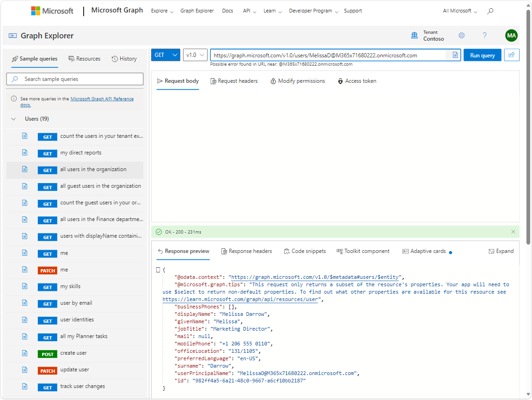The height and width of the screenshot is (400, 532).
Task: Open the Response headers tab
Action: click(247, 251)
